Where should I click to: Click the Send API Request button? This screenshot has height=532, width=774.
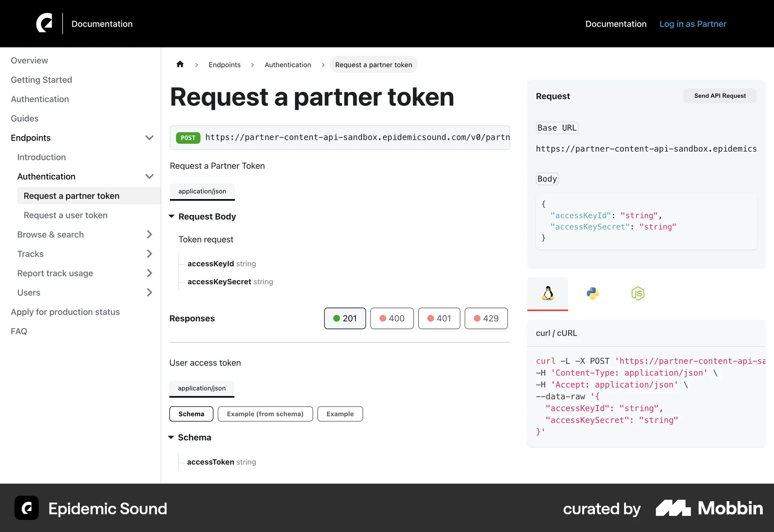click(720, 96)
